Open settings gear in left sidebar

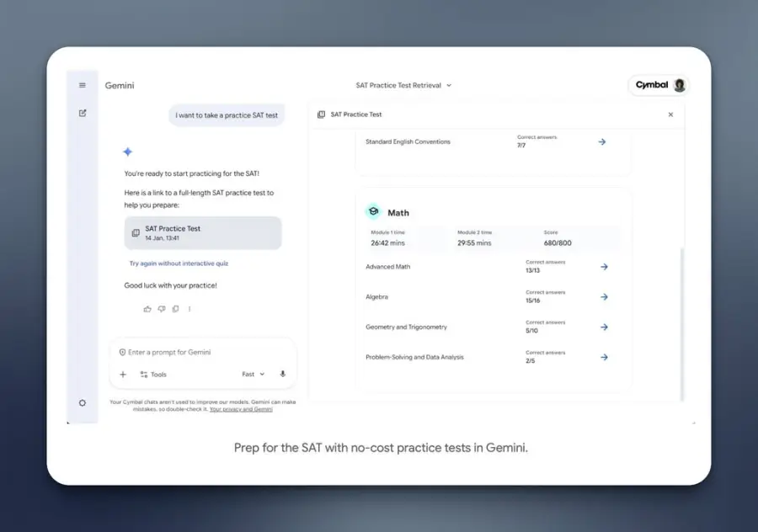click(83, 403)
